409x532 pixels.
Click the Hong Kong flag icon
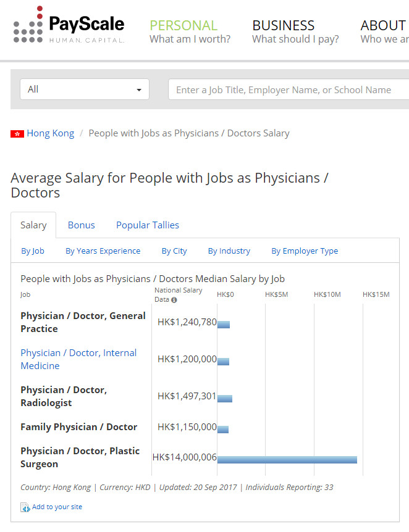point(17,134)
